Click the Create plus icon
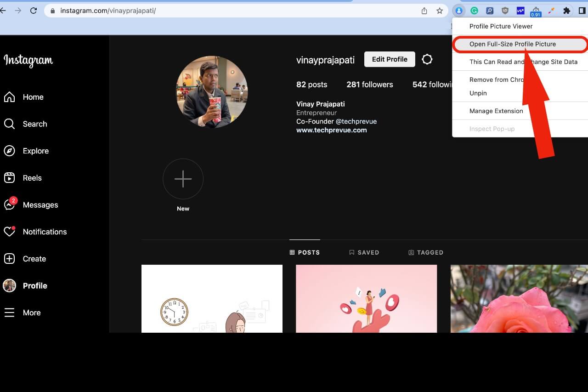The height and width of the screenshot is (392, 588). tap(10, 259)
